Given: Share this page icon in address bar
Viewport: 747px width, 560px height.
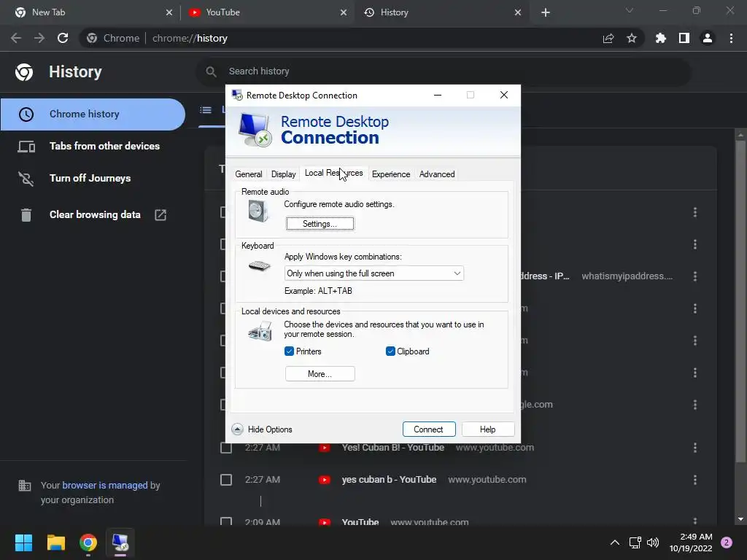Looking at the screenshot, I should point(608,38).
